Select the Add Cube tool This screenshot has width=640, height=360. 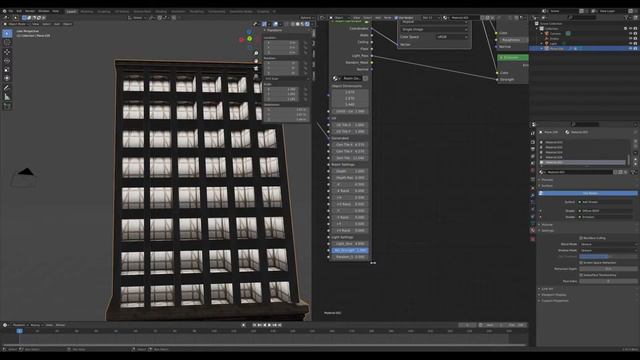(x=7, y=106)
